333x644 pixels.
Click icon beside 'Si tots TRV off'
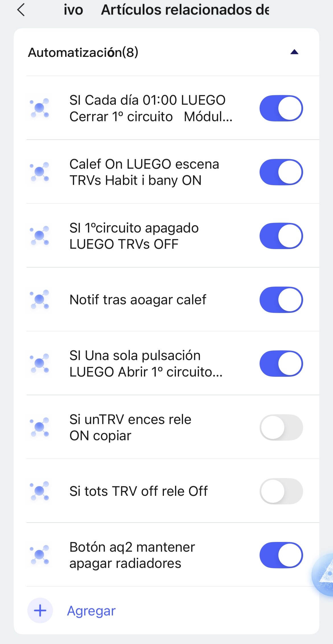[40, 491]
